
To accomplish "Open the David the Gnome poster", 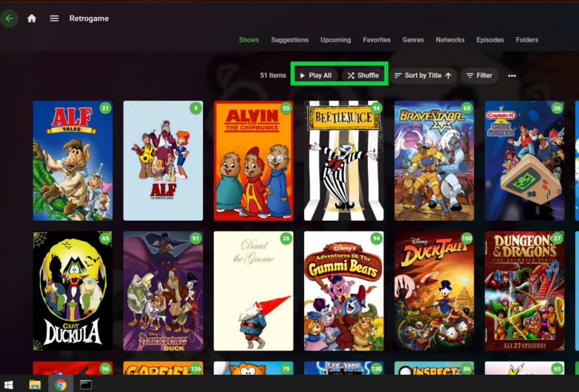I will pyautogui.click(x=254, y=291).
